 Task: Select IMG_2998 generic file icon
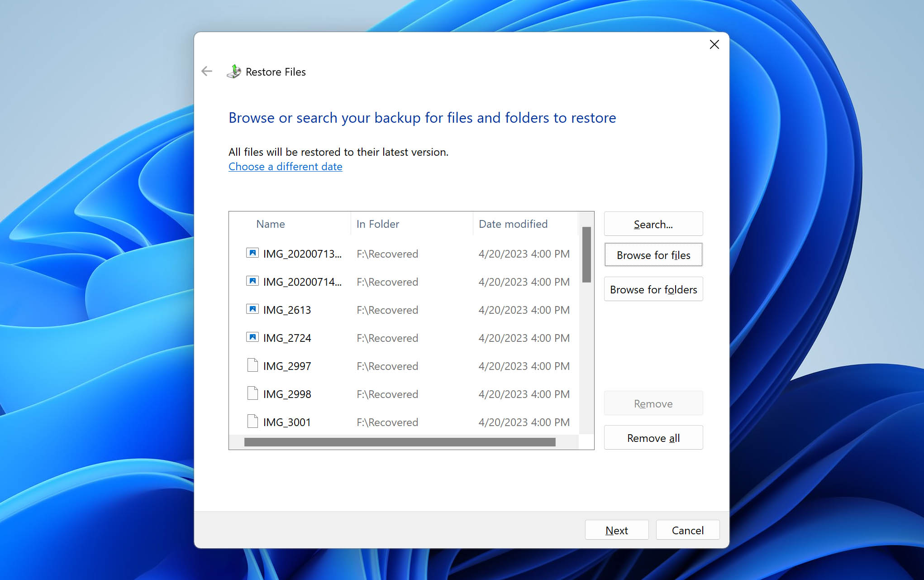tap(252, 393)
